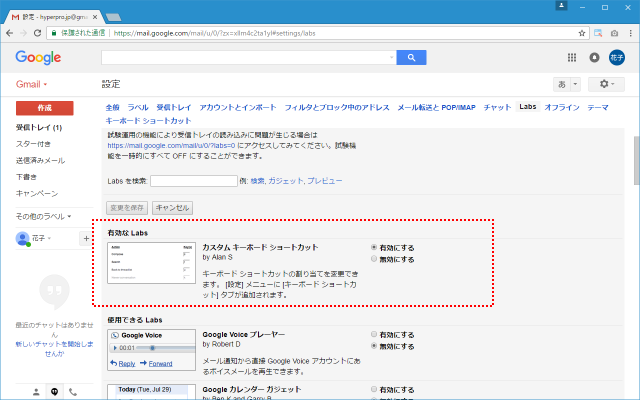This screenshot has height=400, width=640.
Task: Open contacts person icon at bottom
Action: [36, 392]
